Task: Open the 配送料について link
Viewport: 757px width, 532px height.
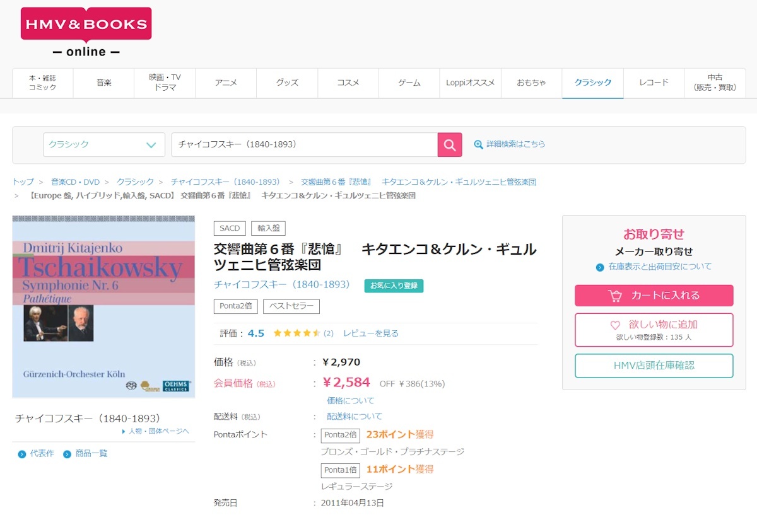Action: point(354,416)
